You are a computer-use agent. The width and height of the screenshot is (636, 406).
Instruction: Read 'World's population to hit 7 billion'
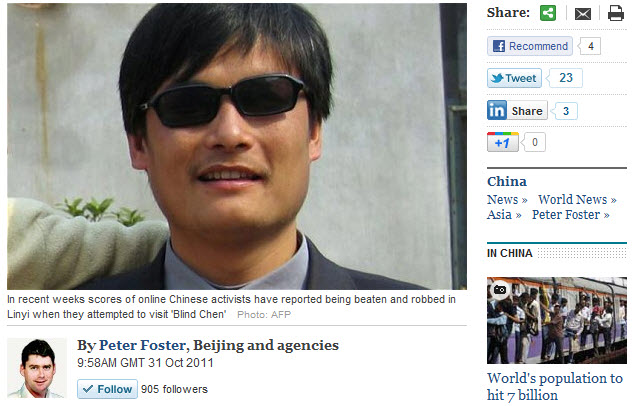pyautogui.click(x=555, y=387)
